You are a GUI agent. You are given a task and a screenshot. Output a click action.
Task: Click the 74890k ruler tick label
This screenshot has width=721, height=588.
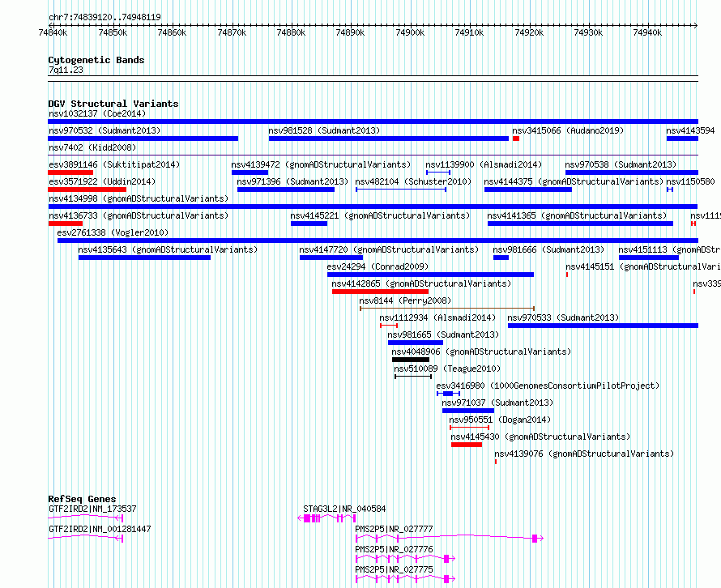(x=351, y=32)
